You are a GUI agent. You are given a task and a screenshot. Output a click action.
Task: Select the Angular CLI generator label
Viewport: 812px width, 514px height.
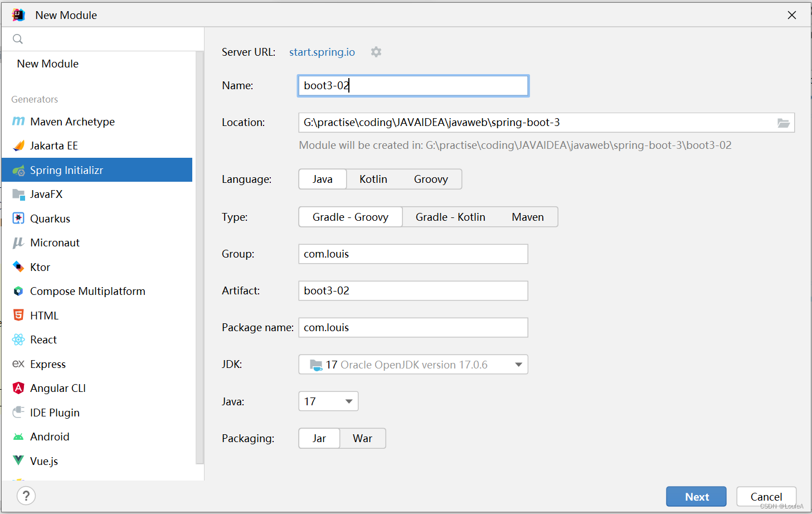pyautogui.click(x=58, y=388)
